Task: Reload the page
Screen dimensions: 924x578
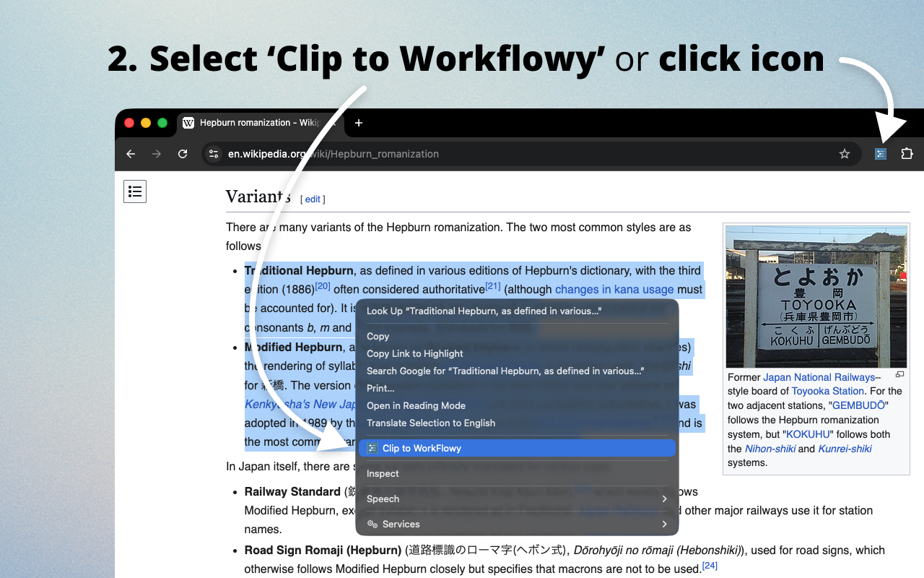Action: click(183, 154)
